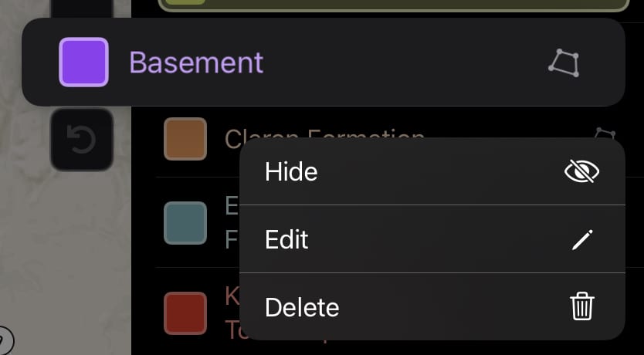
Task: Click the dark button above the undo button
Action: click(x=82, y=9)
